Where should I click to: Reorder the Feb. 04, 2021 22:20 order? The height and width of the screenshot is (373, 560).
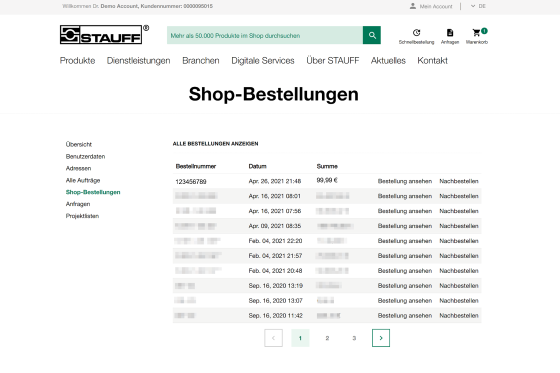click(x=459, y=241)
